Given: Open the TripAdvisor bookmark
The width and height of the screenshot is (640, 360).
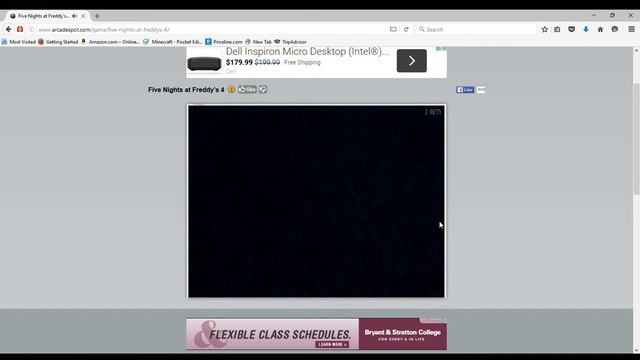Looking at the screenshot, I should [x=291, y=42].
